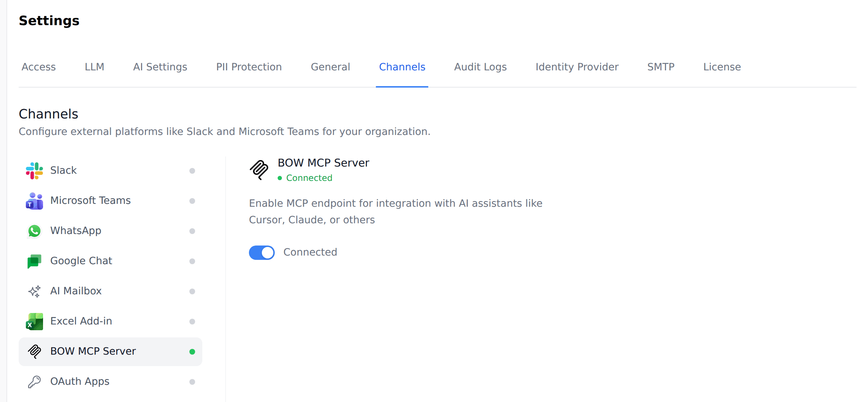The height and width of the screenshot is (402, 868).
Task: Select the Channels tab
Action: [402, 67]
